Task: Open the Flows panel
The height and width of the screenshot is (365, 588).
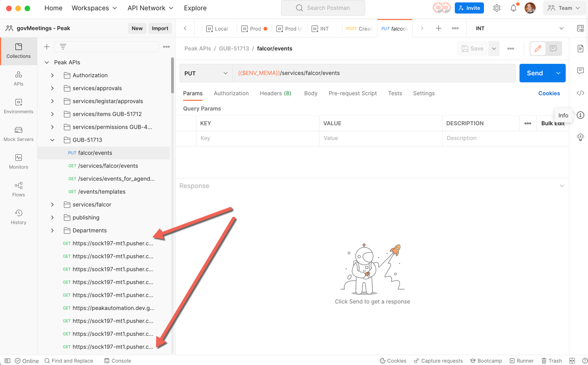Action: point(18,189)
